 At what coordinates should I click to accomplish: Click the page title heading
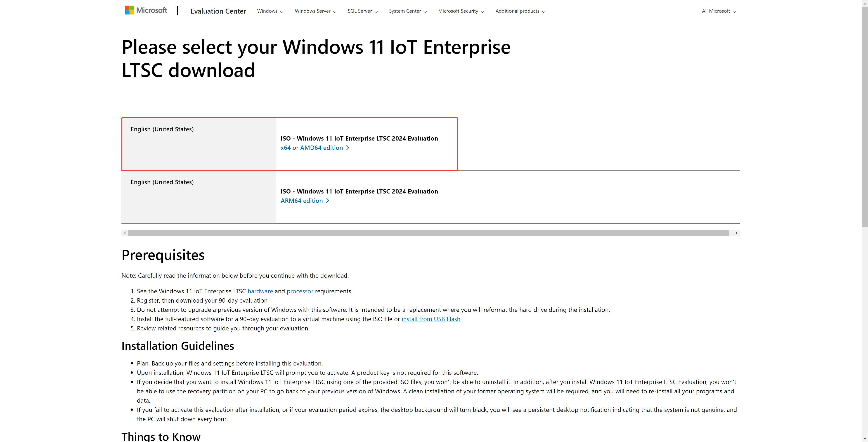point(316,59)
